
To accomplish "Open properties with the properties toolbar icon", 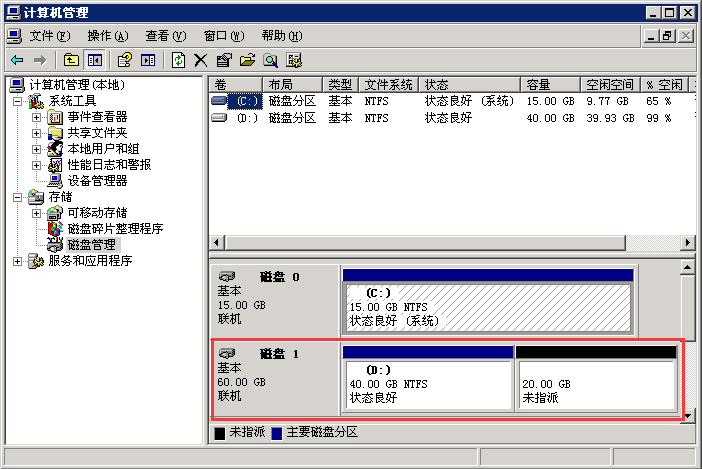I will [224, 60].
